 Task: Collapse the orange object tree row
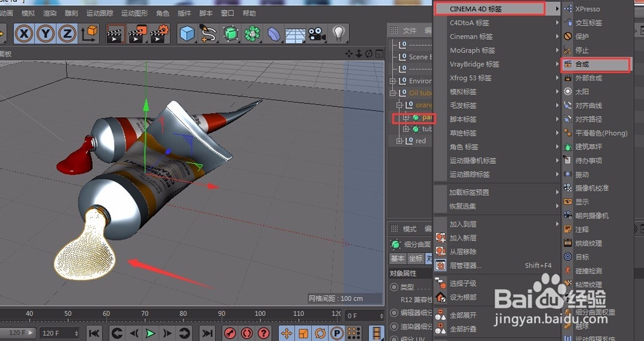tap(399, 105)
